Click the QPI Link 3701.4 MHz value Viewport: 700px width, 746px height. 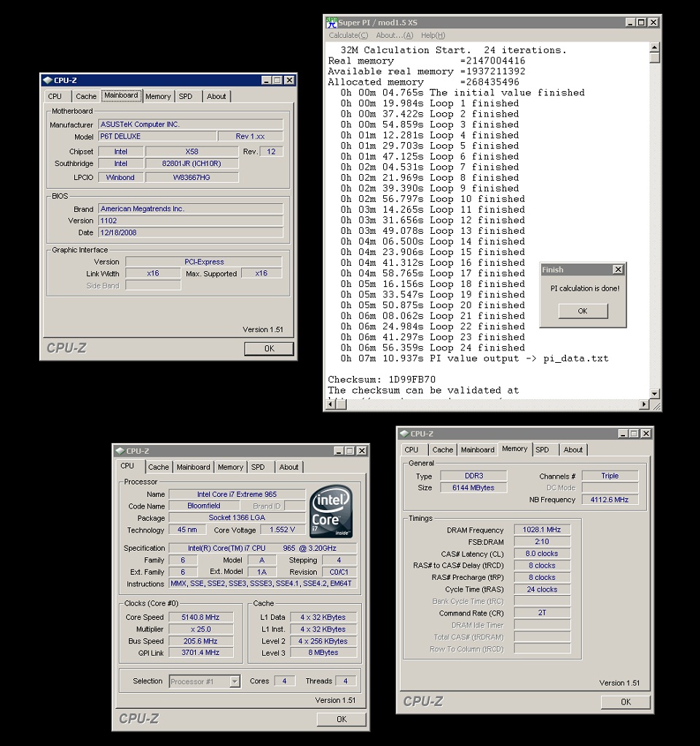pyautogui.click(x=200, y=653)
